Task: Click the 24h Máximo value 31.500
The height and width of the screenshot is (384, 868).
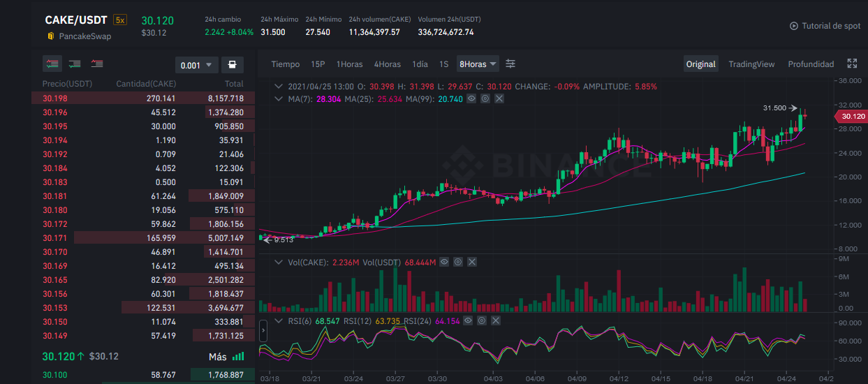Action: click(x=272, y=32)
